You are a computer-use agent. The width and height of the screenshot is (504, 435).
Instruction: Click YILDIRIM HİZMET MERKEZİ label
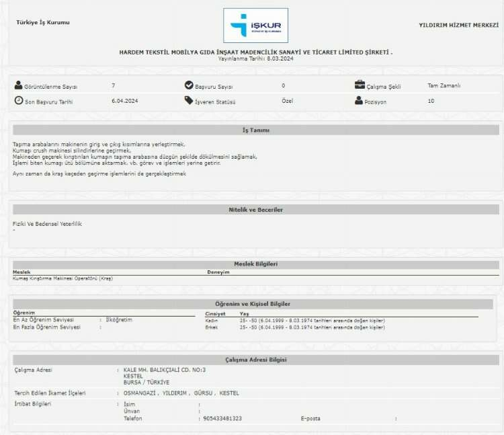[458, 25]
